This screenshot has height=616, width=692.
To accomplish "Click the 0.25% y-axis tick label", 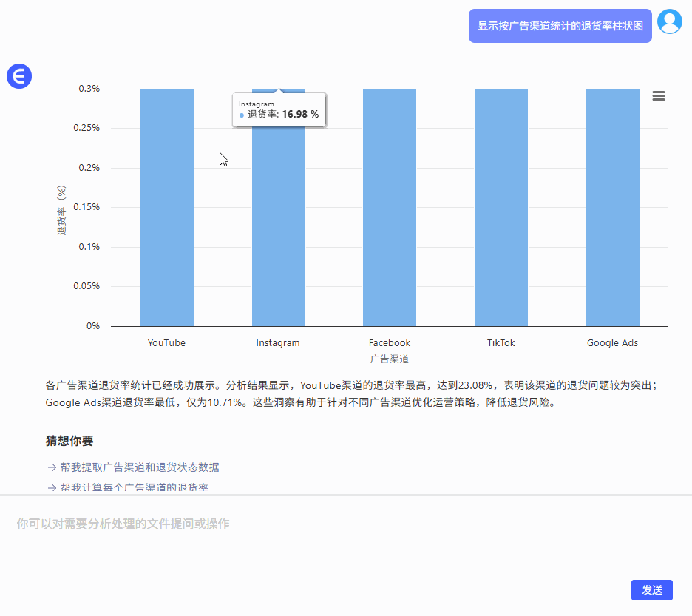I will coord(86,128).
